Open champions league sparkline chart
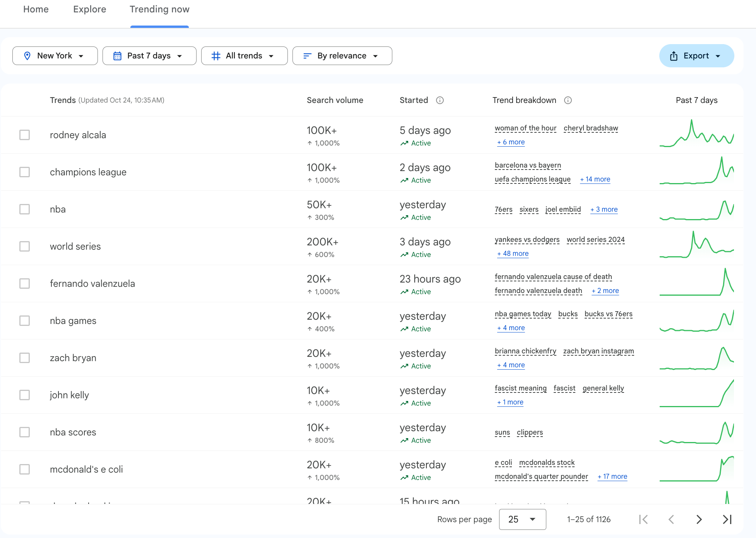Viewport: 756px width, 538px height. click(x=696, y=171)
